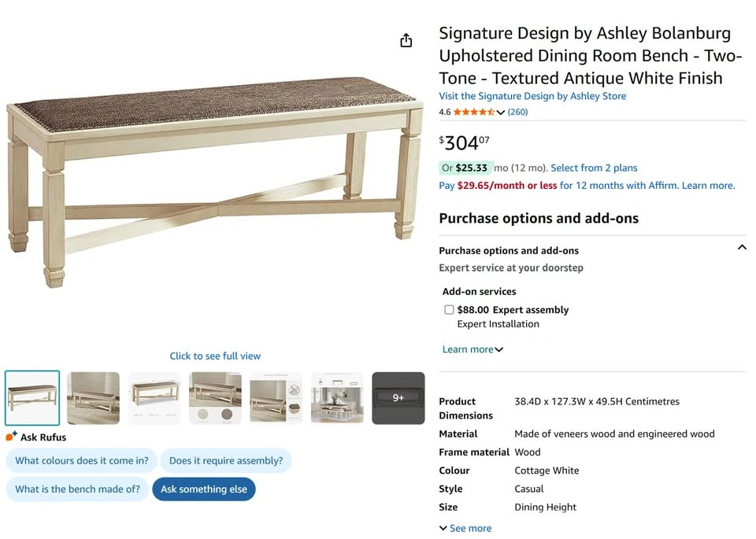This screenshot has height=539, width=756.
Task: Visit the Signature Design by Ashley Store
Action: point(532,96)
